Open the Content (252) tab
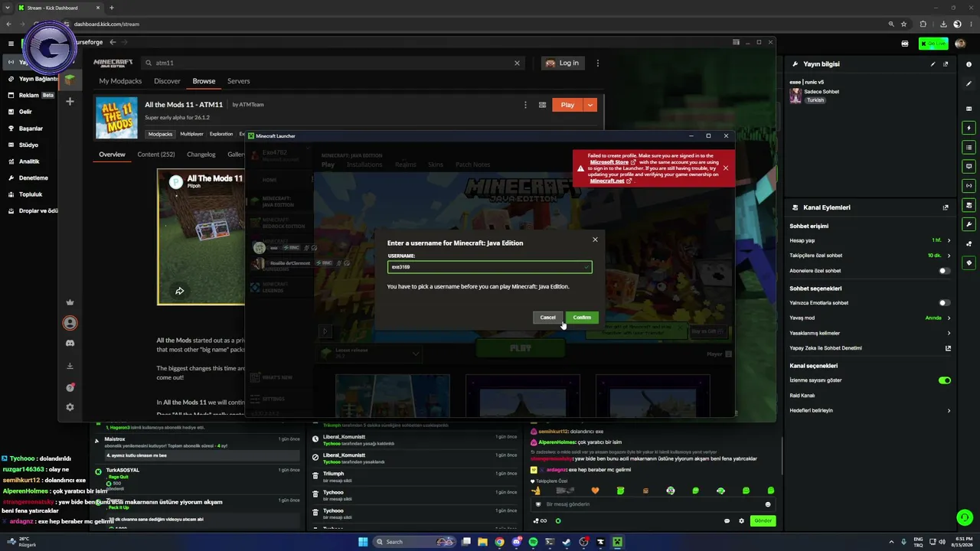Image resolution: width=980 pixels, height=551 pixels. tap(156, 155)
